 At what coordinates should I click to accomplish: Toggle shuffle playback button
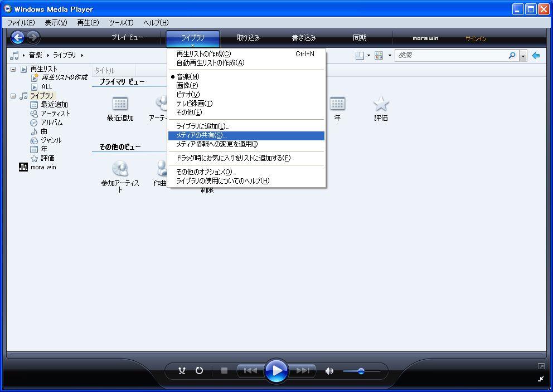point(182,370)
